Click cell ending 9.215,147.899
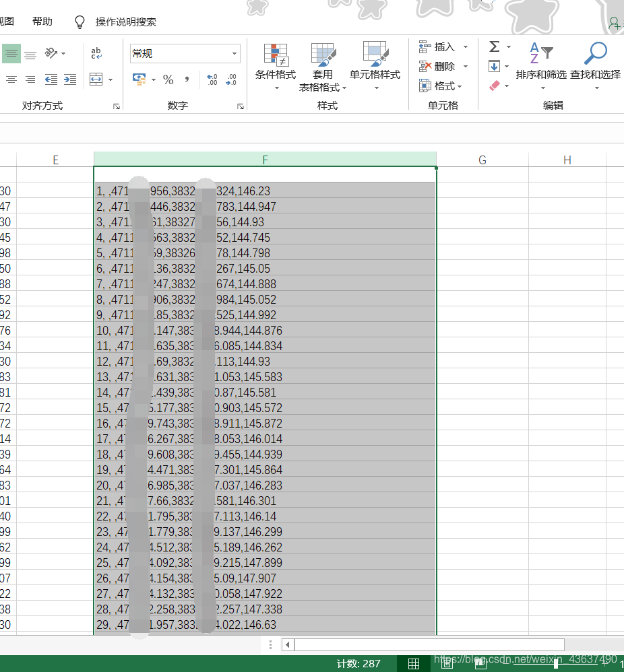The image size is (624, 672). pyautogui.click(x=265, y=562)
